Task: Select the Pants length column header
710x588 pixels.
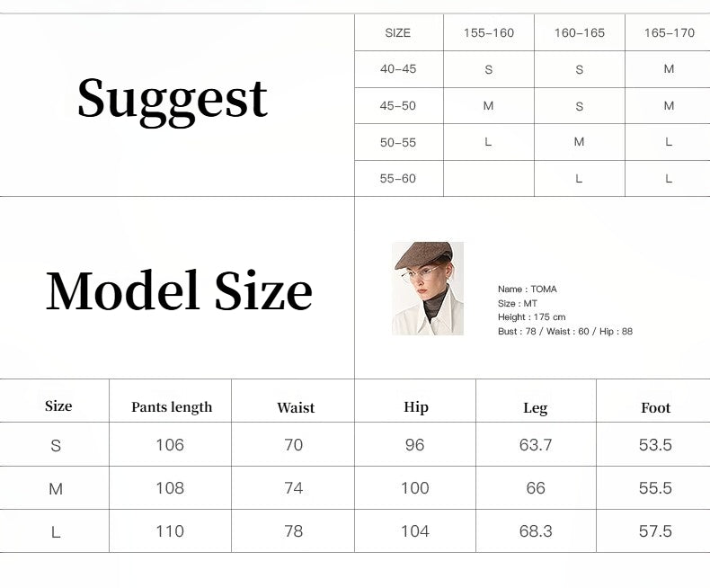Action: click(172, 407)
